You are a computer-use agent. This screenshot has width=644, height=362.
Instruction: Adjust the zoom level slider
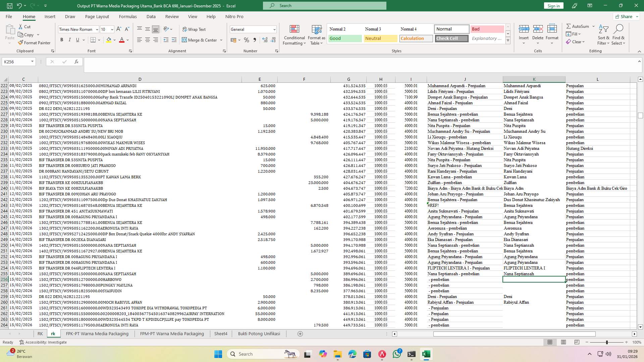pos(607,342)
